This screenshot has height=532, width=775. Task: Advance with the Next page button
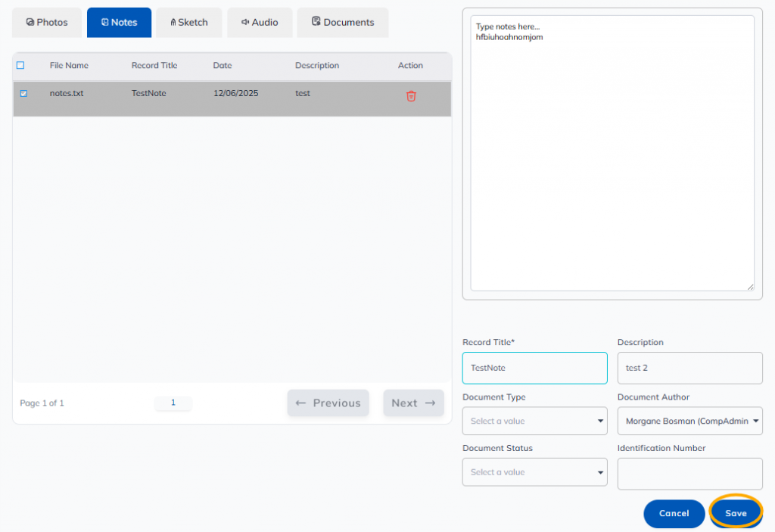pyautogui.click(x=413, y=403)
